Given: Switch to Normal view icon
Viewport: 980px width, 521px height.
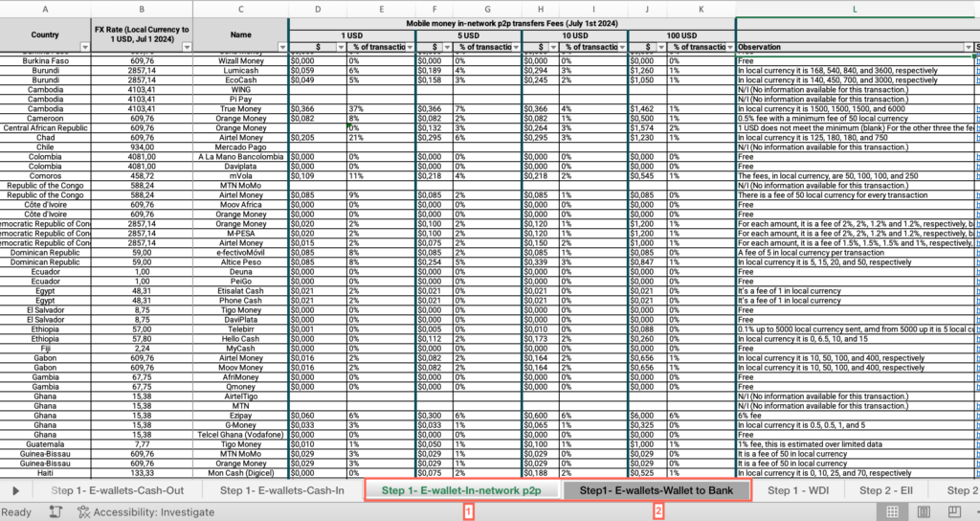Looking at the screenshot, I should pyautogui.click(x=893, y=512).
